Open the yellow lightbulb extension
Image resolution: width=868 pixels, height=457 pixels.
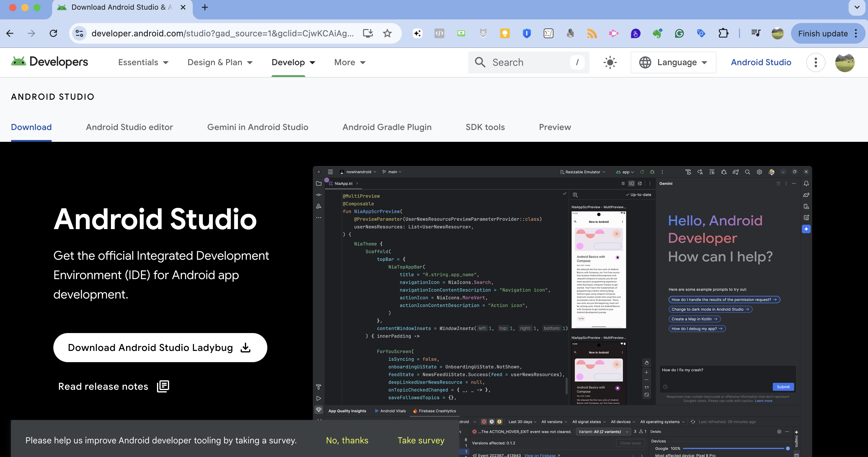click(505, 33)
